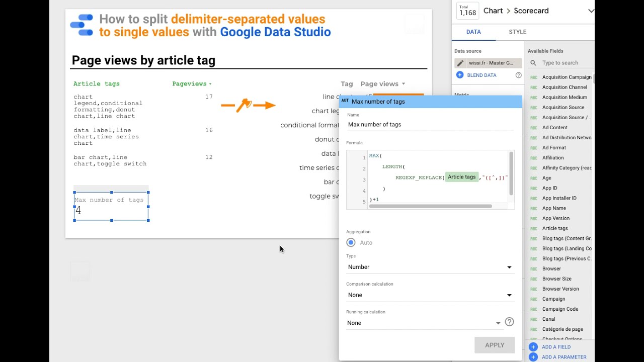
Task: Click the Available Fields list scrollbar
Action: 594,79
